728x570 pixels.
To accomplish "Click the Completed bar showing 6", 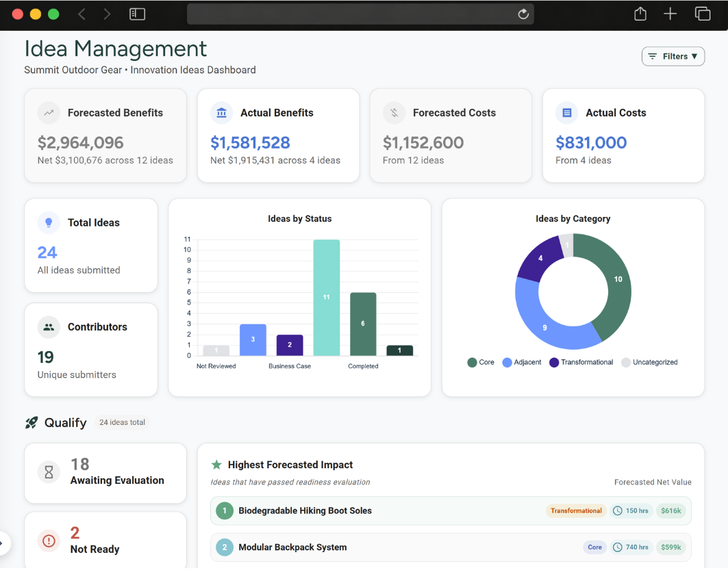I will [363, 324].
